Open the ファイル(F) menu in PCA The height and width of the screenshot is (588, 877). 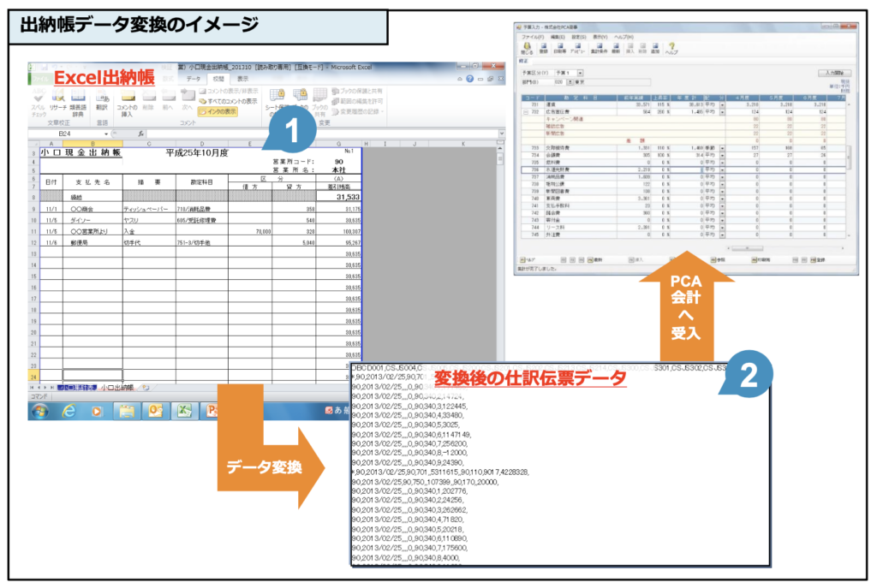(x=532, y=38)
